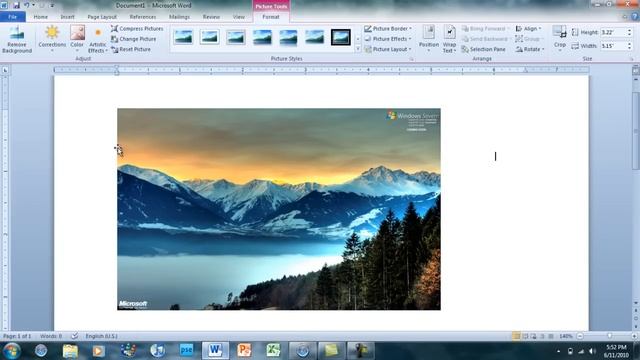Click the Undo icon in Quick Access Toolbar

[27, 5]
